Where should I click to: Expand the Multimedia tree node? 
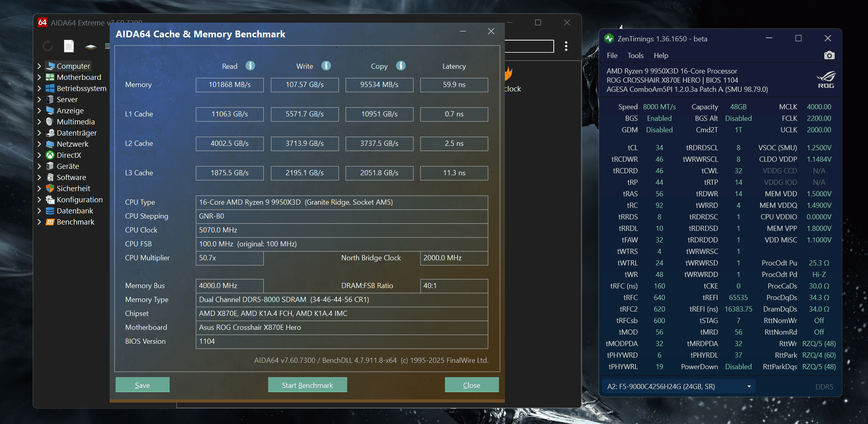tap(39, 122)
